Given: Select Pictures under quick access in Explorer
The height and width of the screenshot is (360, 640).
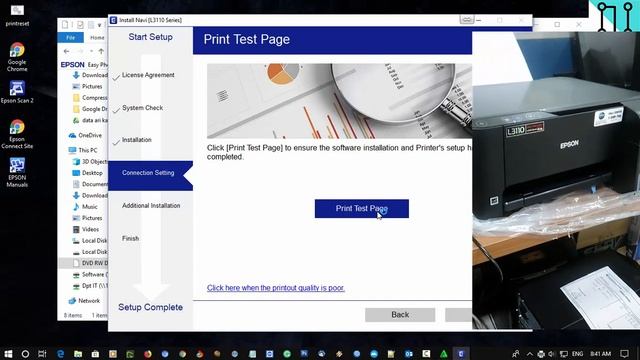Looking at the screenshot, I should (x=87, y=87).
